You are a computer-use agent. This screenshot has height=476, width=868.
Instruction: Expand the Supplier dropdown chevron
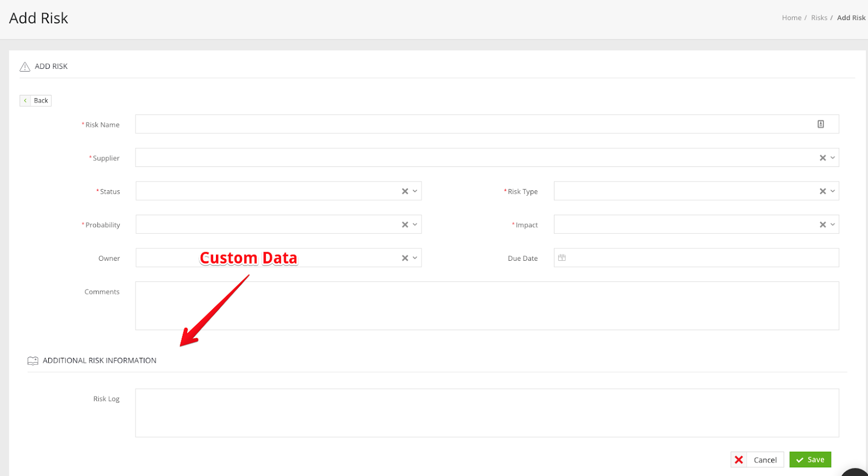coord(833,158)
